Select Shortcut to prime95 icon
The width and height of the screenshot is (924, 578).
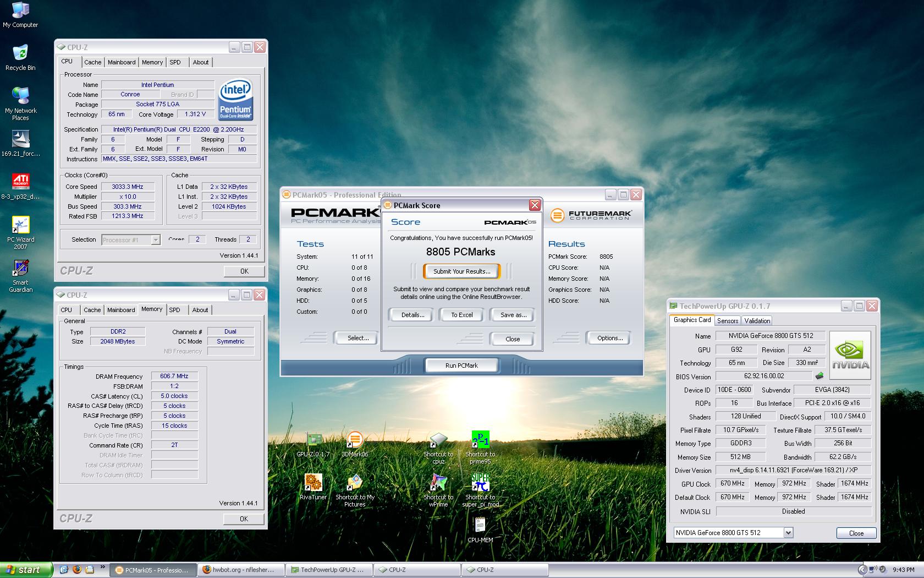point(480,448)
